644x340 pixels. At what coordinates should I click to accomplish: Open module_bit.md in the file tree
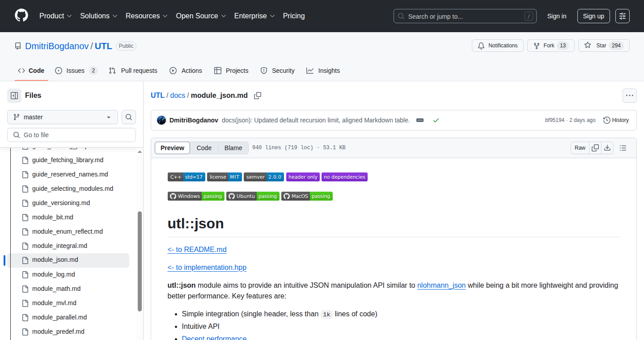tap(53, 217)
